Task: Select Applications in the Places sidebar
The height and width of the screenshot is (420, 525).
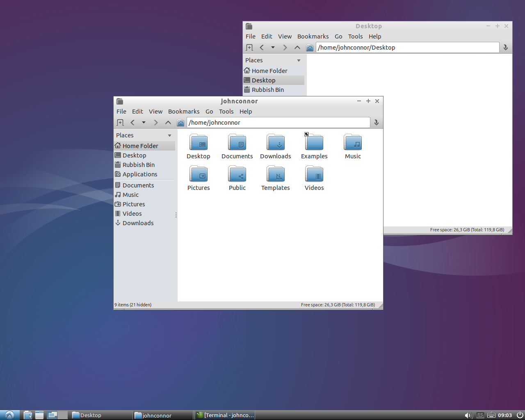Action: point(140,174)
